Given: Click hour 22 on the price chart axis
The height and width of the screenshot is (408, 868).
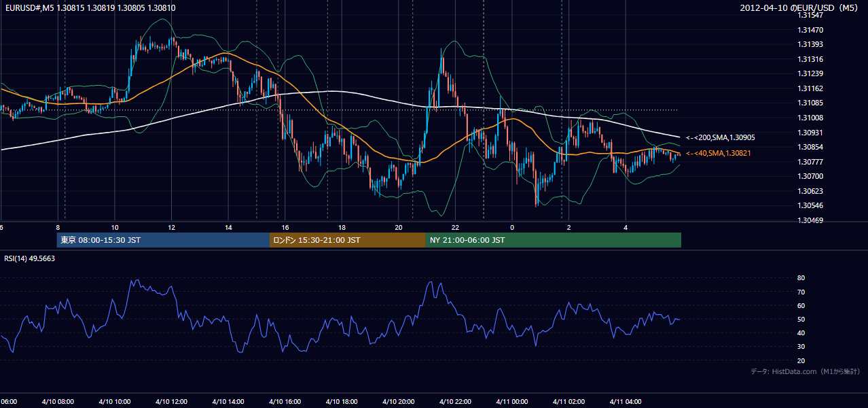Looking at the screenshot, I should 455,228.
